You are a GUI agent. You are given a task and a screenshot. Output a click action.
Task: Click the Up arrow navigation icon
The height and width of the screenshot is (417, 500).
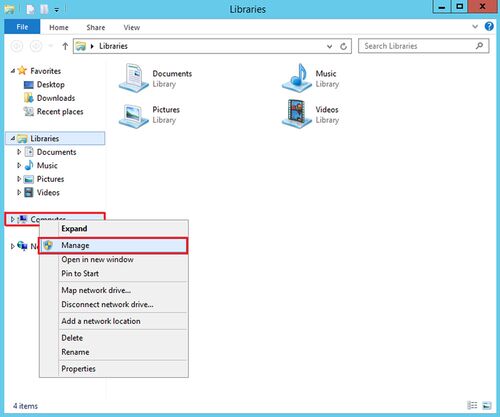tap(65, 46)
